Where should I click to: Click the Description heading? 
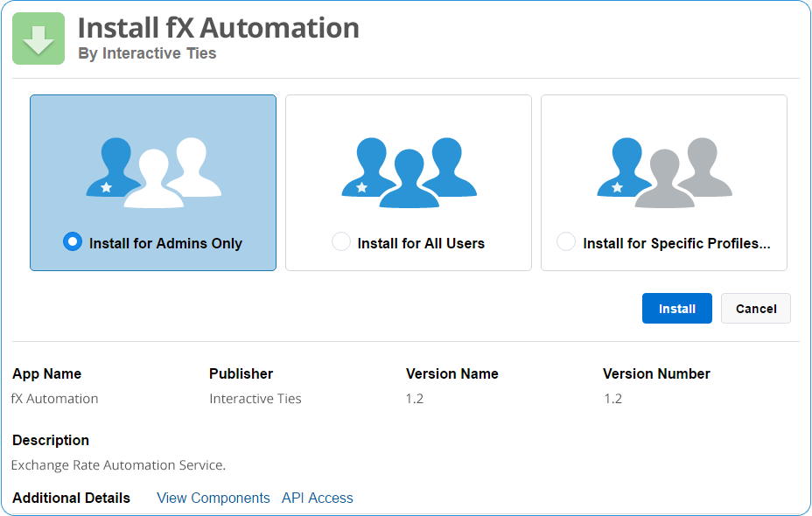[x=51, y=441]
